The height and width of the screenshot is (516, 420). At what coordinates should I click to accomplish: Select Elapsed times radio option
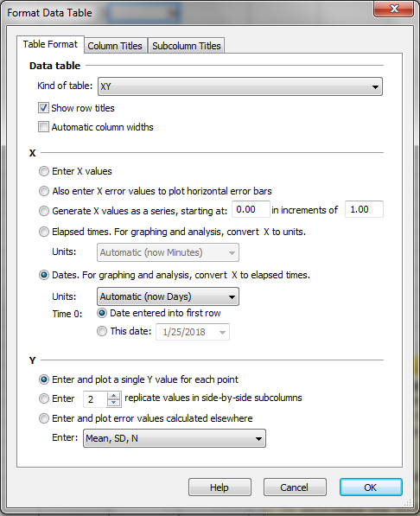click(44, 232)
